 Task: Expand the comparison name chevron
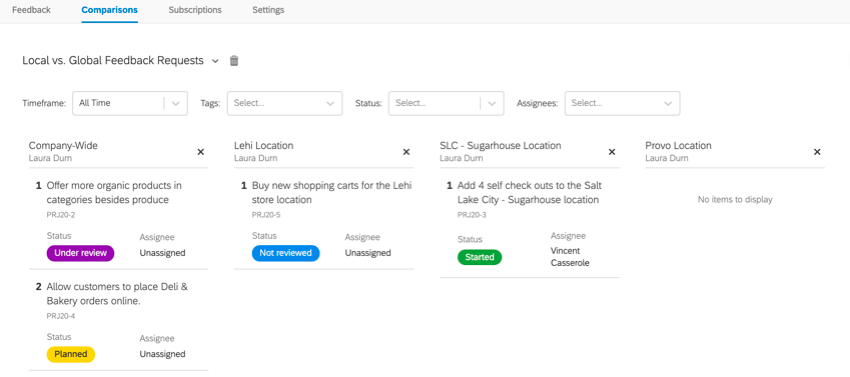(x=215, y=61)
